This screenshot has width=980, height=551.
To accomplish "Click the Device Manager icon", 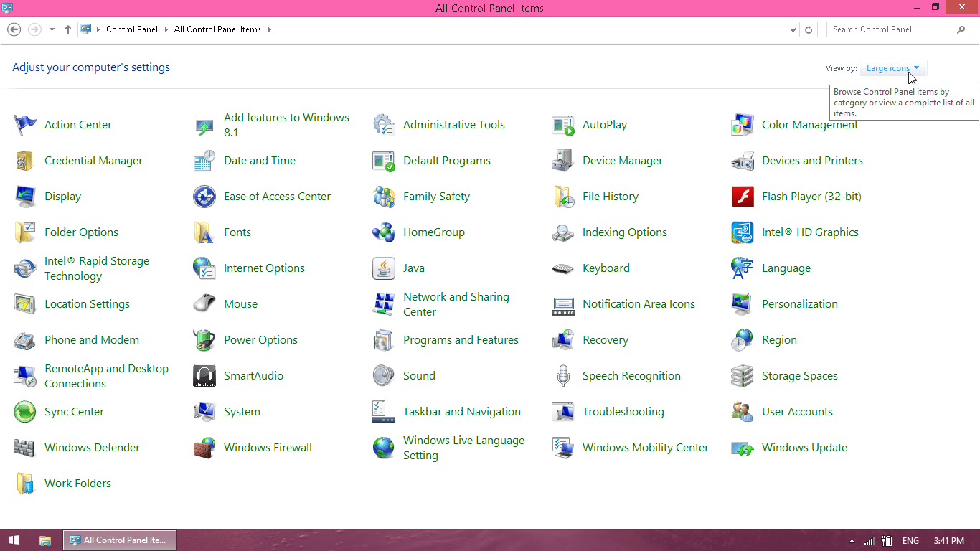I will 563,161.
